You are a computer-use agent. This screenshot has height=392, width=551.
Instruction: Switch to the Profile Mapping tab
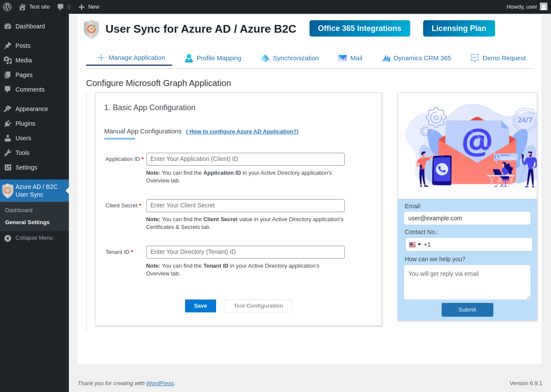[213, 58]
